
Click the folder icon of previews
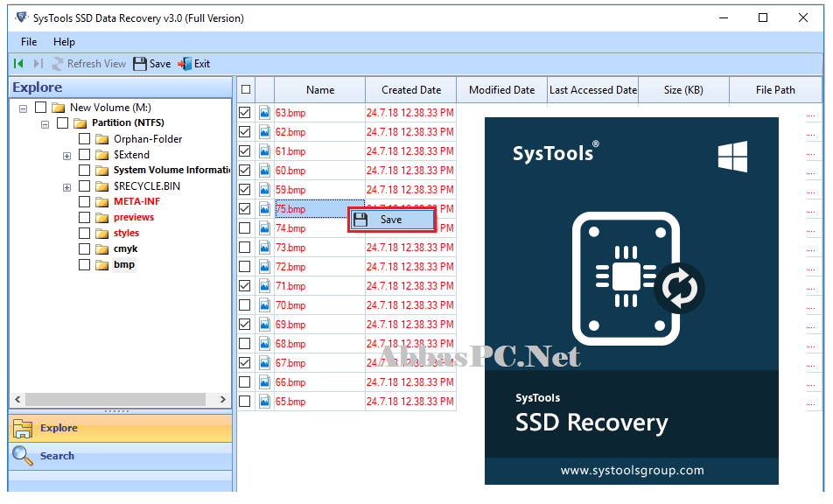point(102,218)
